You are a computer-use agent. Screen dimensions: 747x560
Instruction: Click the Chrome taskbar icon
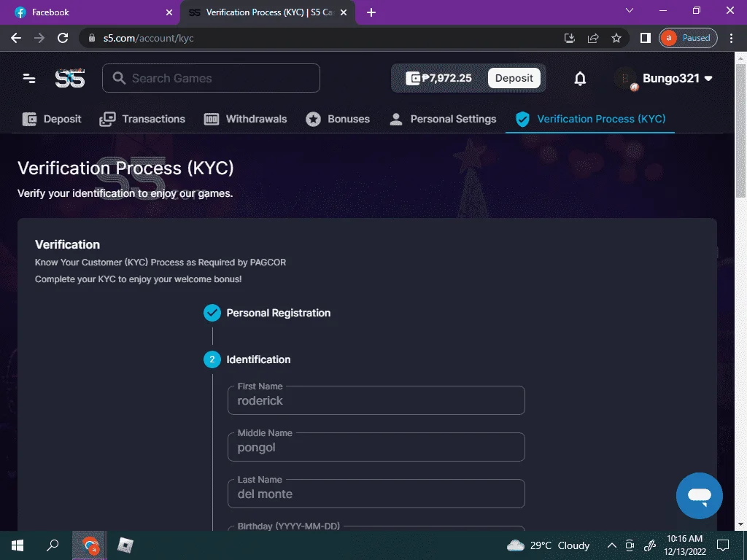[90, 545]
